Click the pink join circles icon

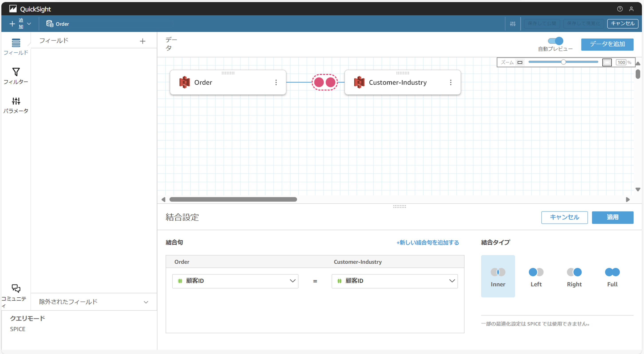click(324, 82)
